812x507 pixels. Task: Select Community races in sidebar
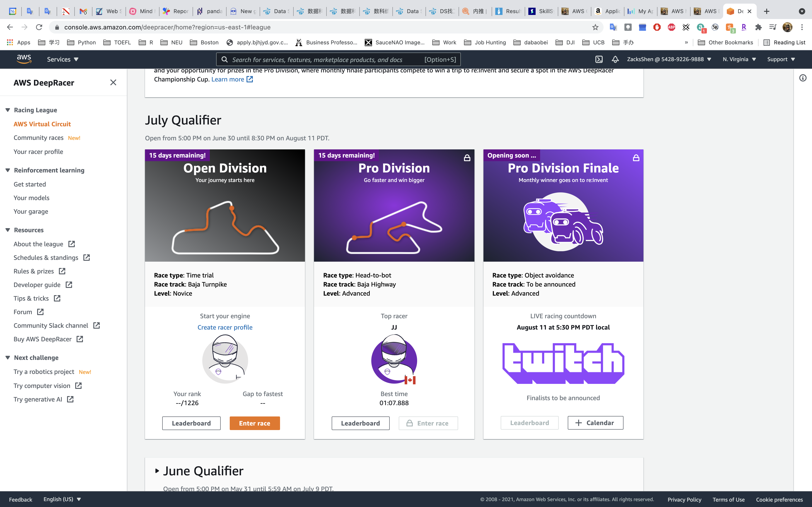pos(39,138)
